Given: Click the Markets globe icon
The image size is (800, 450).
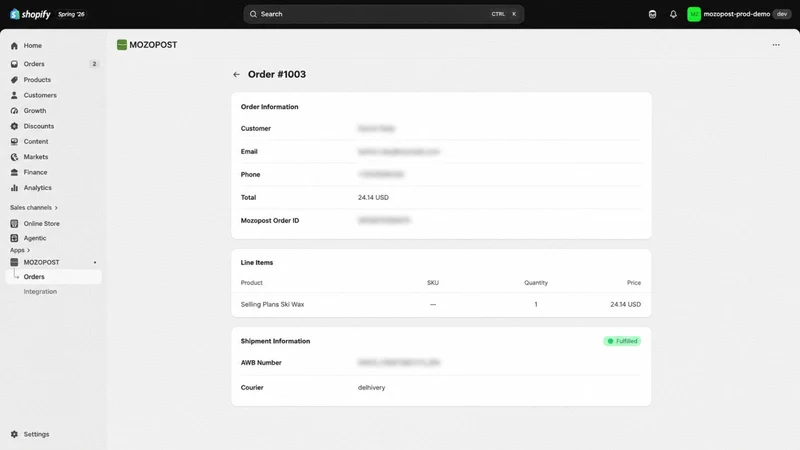Looking at the screenshot, I should [14, 157].
